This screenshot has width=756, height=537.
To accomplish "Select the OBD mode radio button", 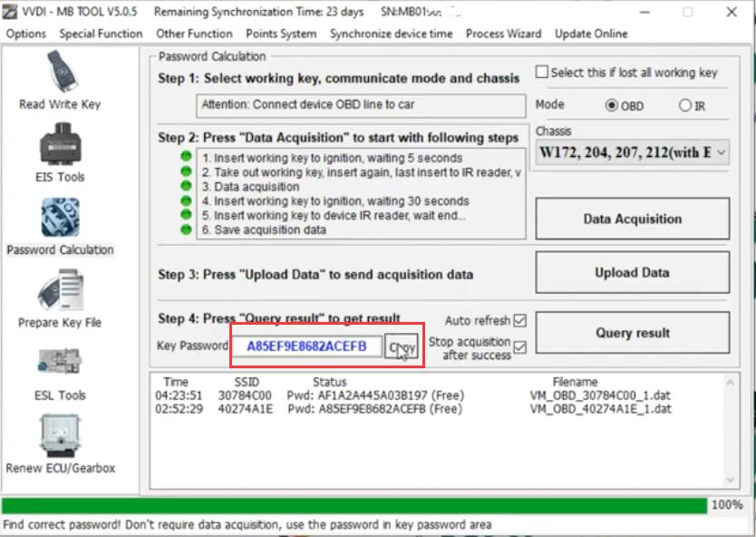I will click(611, 105).
